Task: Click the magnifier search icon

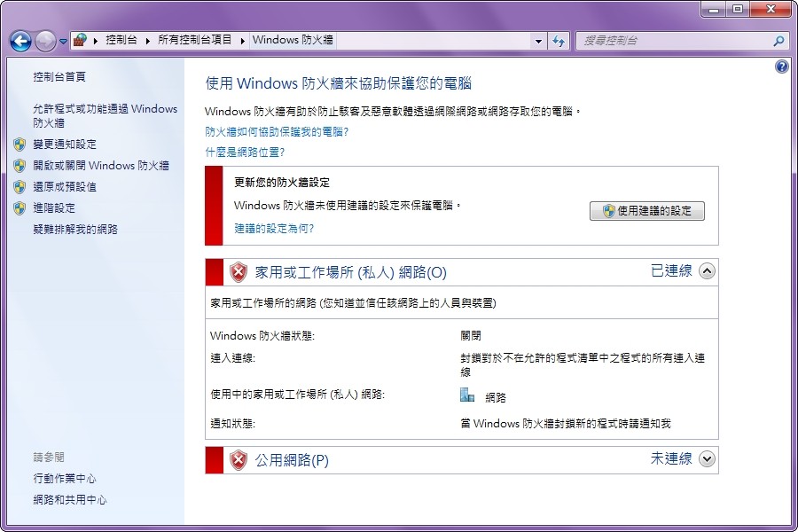Action: point(778,41)
